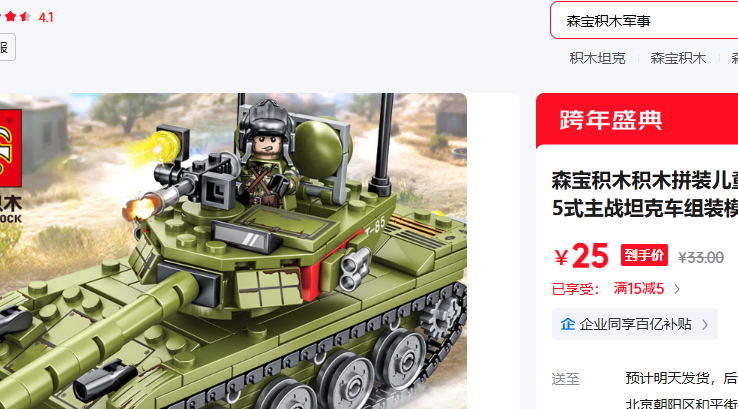Select the 积木坦克 suggested search link
The image size is (738, 409).
pyautogui.click(x=597, y=58)
